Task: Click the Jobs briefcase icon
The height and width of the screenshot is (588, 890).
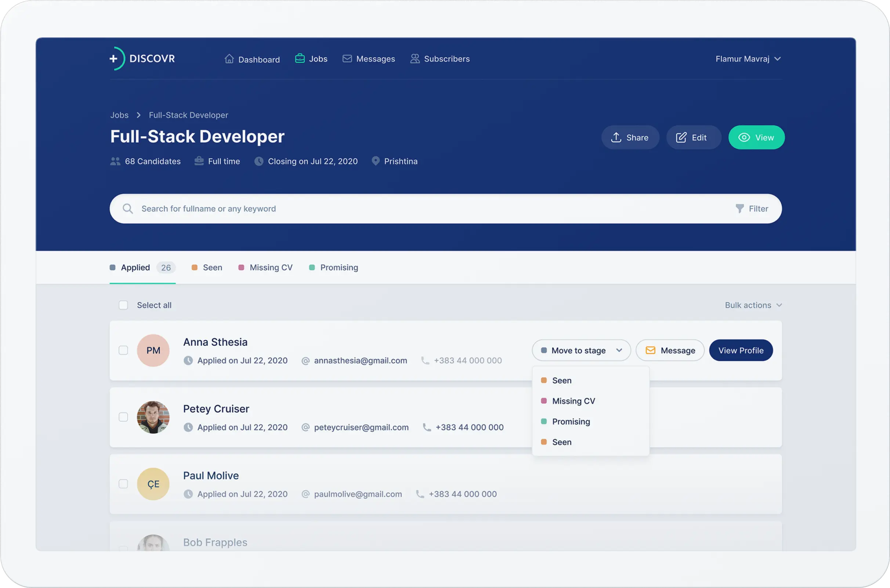Action: point(300,58)
